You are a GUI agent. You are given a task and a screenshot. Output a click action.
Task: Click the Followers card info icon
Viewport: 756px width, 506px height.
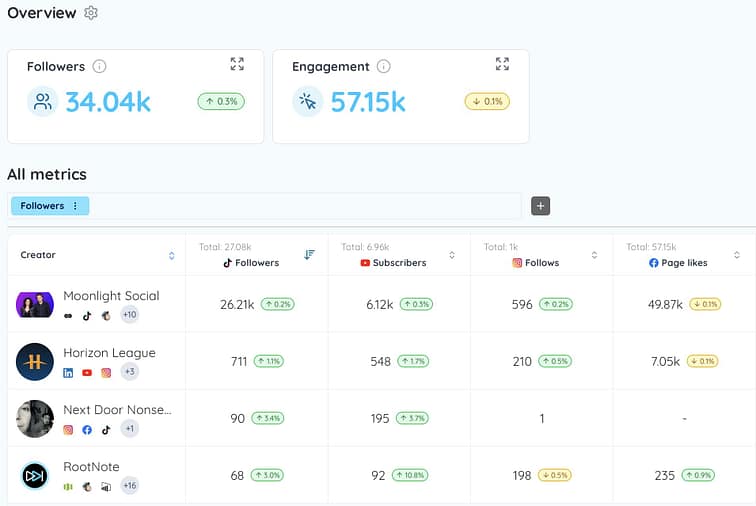99,67
